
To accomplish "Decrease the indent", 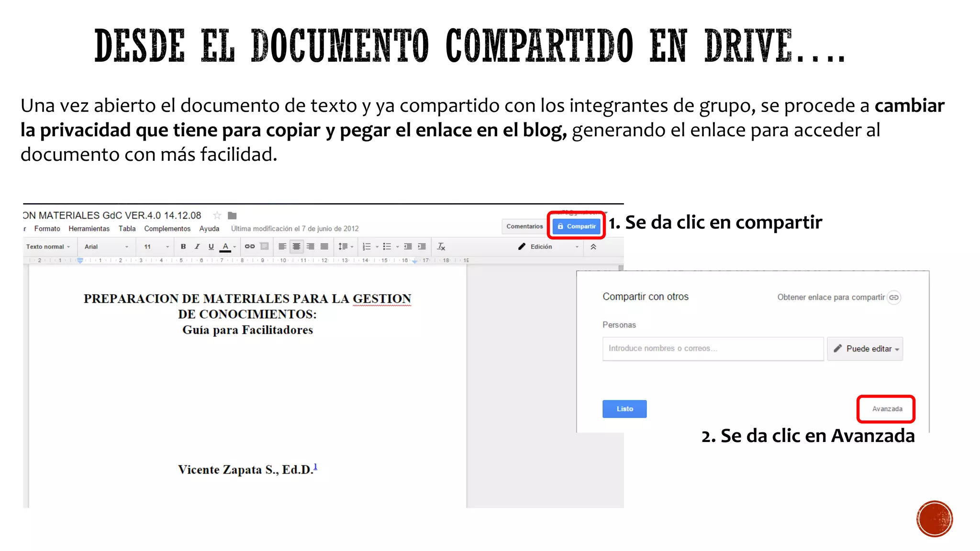I will click(x=408, y=247).
